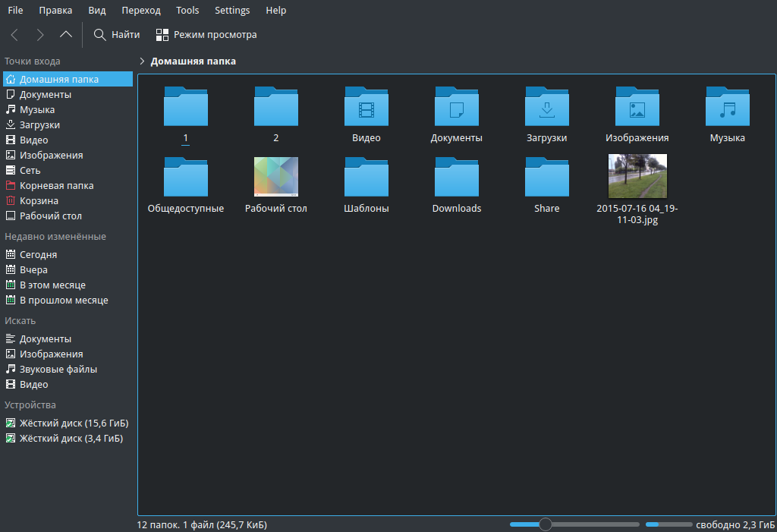Select the Share folder
This screenshot has height=532, width=777.
coord(547,177)
